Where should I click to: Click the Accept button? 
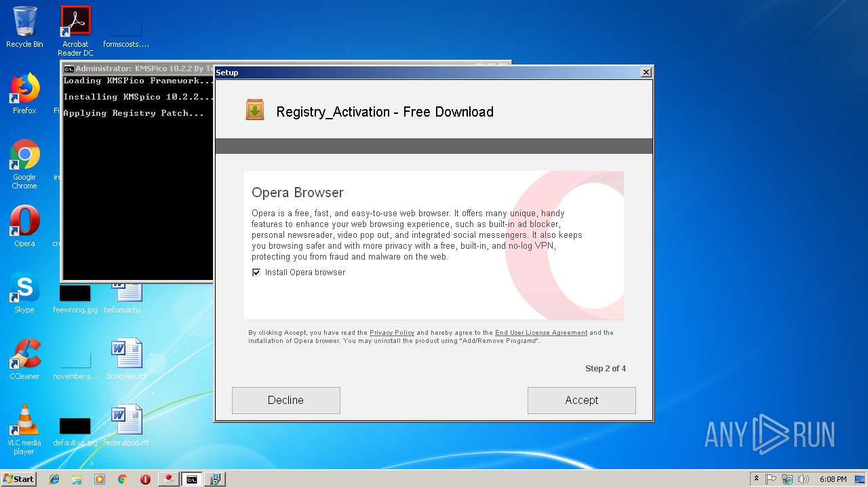pos(581,400)
